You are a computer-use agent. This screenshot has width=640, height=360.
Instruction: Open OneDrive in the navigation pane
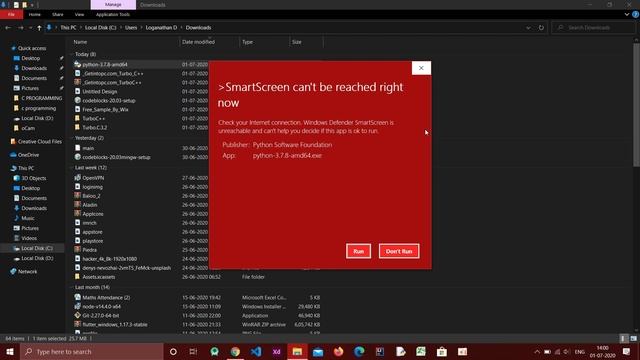click(x=28, y=155)
